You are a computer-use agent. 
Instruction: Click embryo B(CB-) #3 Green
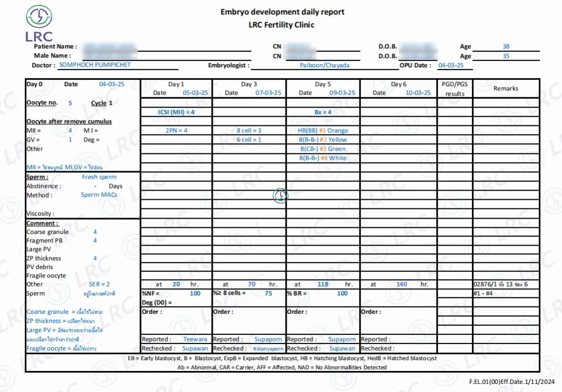323,149
